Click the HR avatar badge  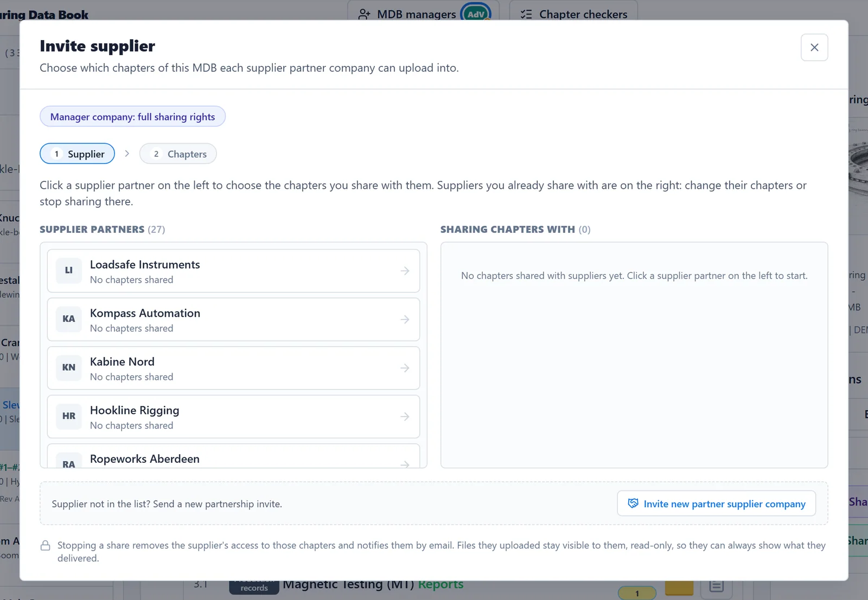pyautogui.click(x=69, y=416)
